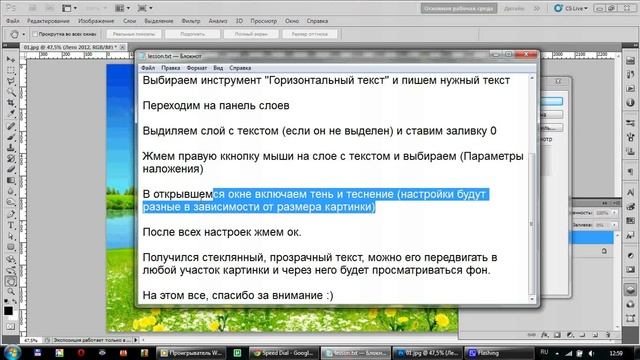Viewport: 640px width, 360px height.
Task: Click Notepad scrollbar down arrow
Action: [531, 299]
